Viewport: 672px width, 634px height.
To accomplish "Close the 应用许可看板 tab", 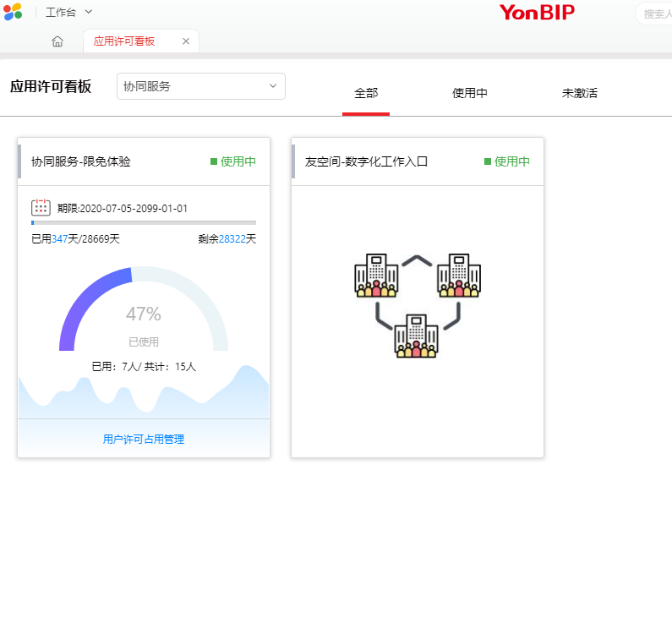I will click(x=186, y=41).
